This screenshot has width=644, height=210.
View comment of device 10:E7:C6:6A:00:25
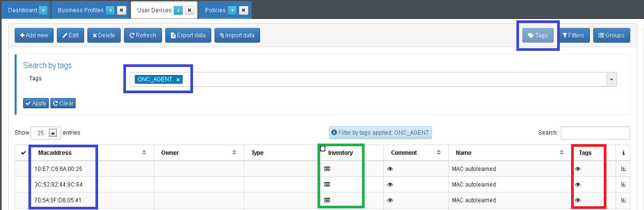(x=390, y=169)
